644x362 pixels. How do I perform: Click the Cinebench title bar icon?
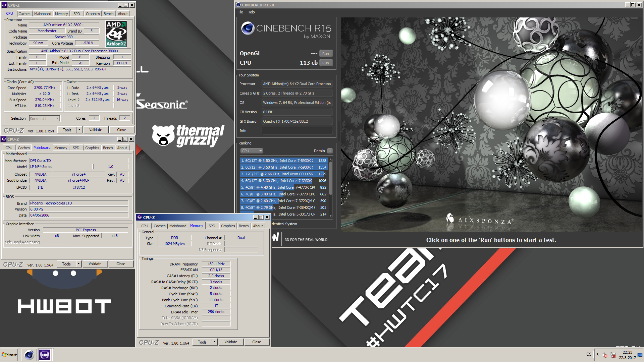click(x=238, y=5)
